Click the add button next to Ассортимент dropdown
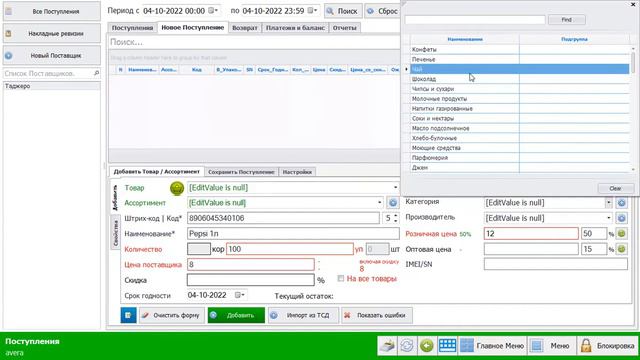Viewport: 640px width, 360px height. coord(393,203)
